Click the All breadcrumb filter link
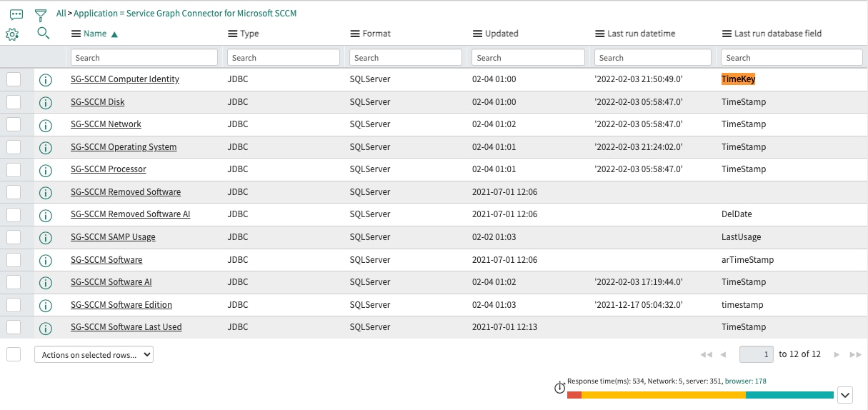 tap(61, 14)
